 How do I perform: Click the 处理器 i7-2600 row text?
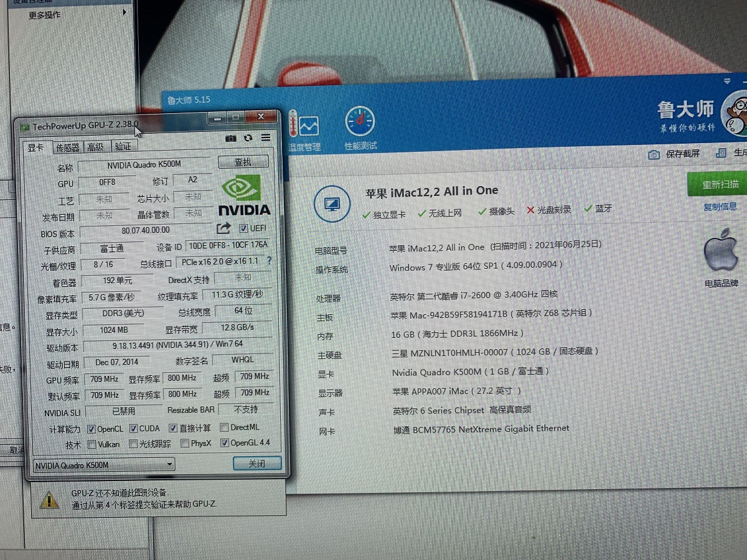(x=474, y=295)
